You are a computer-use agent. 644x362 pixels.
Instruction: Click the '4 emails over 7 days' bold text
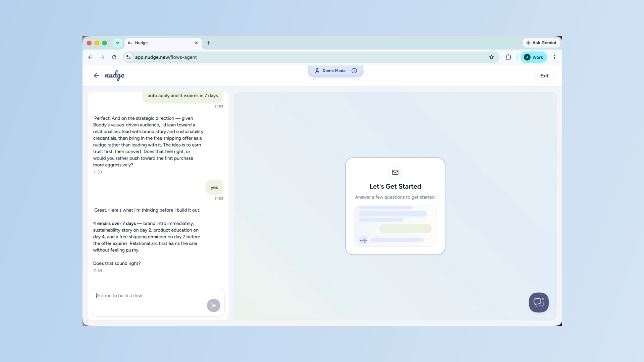(114, 224)
